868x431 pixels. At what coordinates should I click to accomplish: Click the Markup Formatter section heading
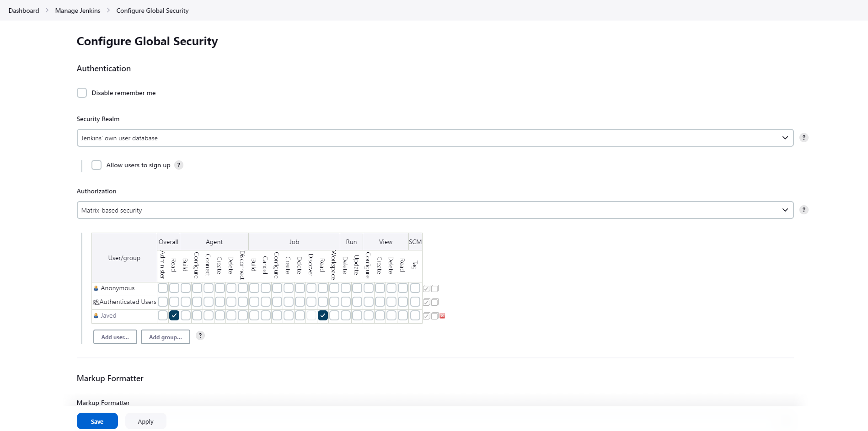[x=110, y=378]
